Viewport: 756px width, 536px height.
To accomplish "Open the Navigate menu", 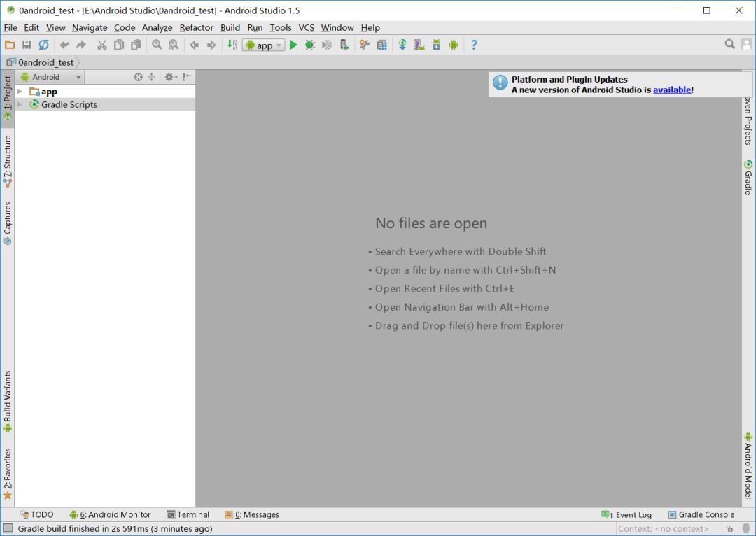I will (x=90, y=27).
